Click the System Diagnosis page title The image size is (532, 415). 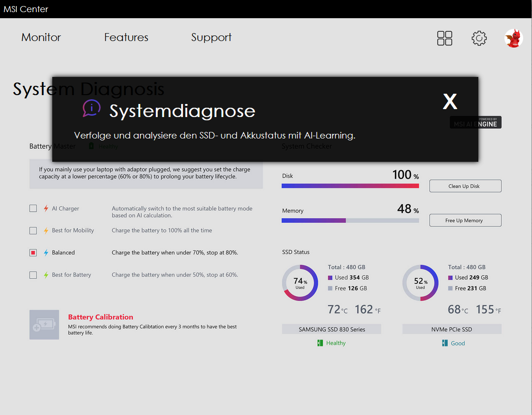point(89,89)
